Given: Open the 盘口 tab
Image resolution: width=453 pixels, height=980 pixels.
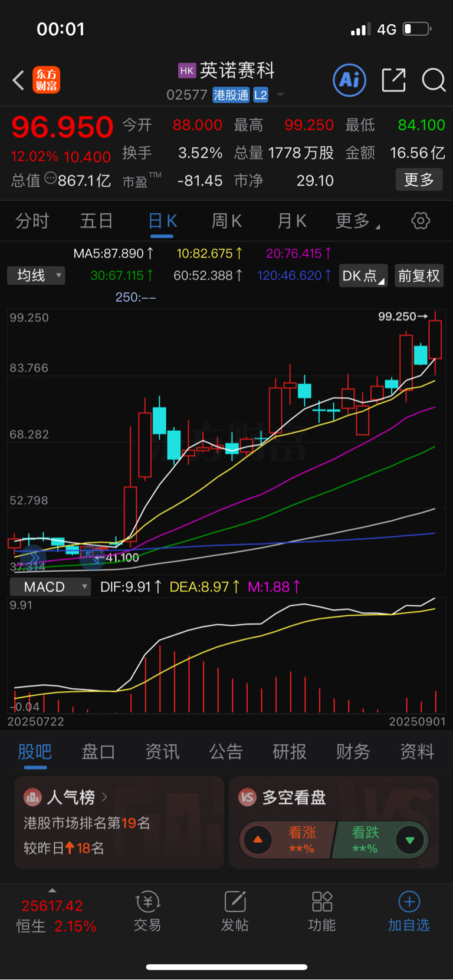Looking at the screenshot, I should pos(99,752).
